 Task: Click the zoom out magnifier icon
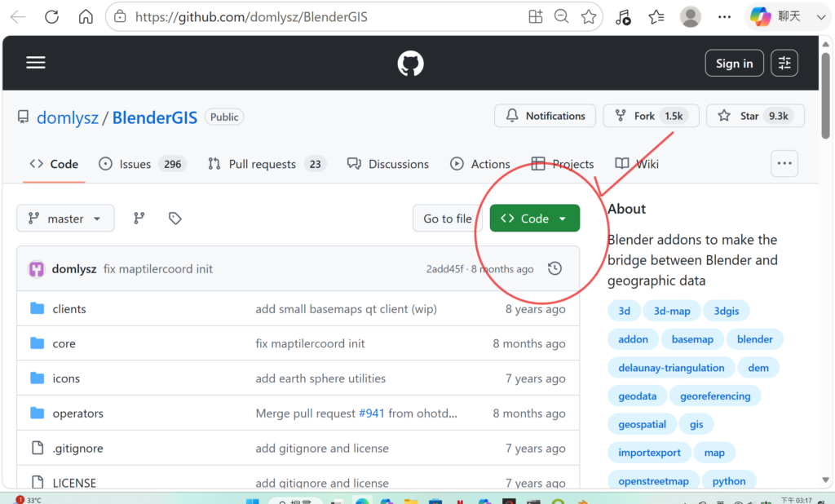point(561,17)
